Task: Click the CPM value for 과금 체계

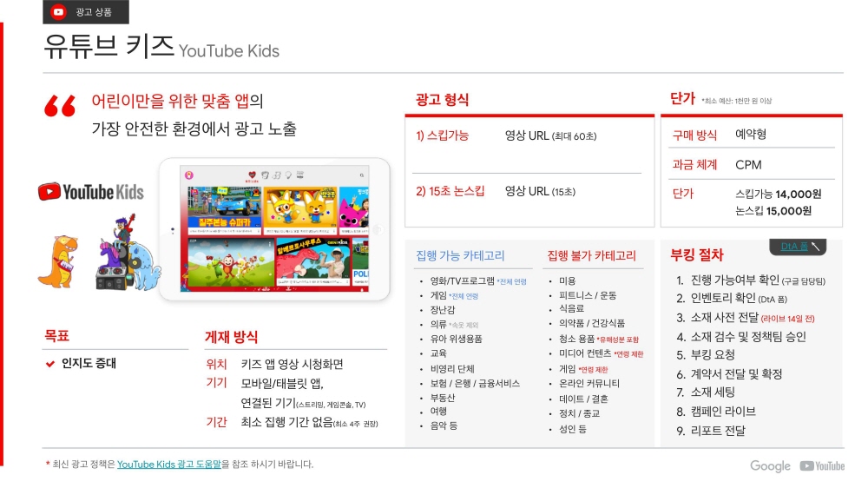Action: pos(748,165)
